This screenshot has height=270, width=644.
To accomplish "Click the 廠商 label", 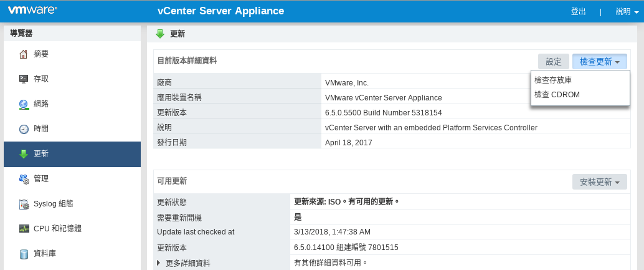I will click(x=164, y=82).
